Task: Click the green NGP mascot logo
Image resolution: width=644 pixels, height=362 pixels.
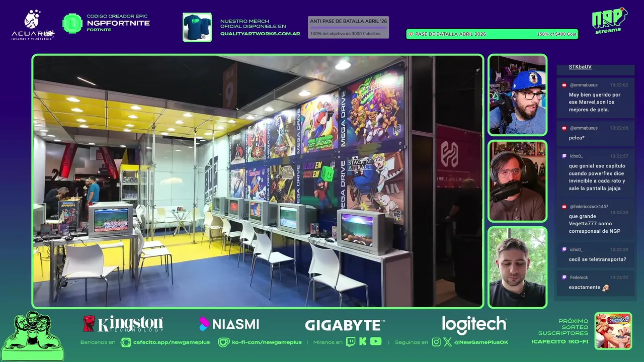Action: [33, 336]
